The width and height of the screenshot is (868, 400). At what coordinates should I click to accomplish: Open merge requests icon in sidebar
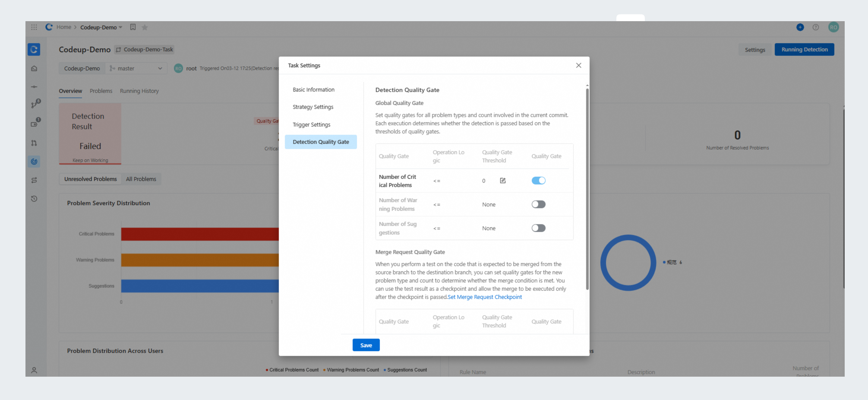(x=34, y=143)
